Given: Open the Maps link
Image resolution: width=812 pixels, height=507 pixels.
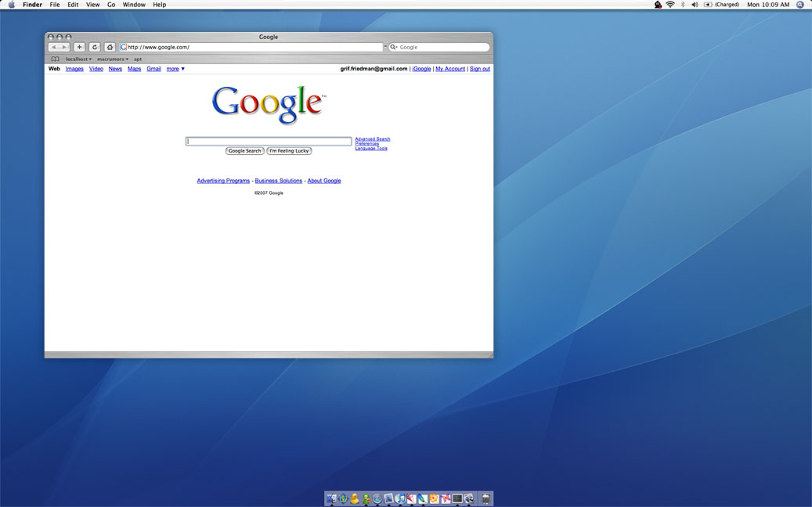Looking at the screenshot, I should [134, 69].
